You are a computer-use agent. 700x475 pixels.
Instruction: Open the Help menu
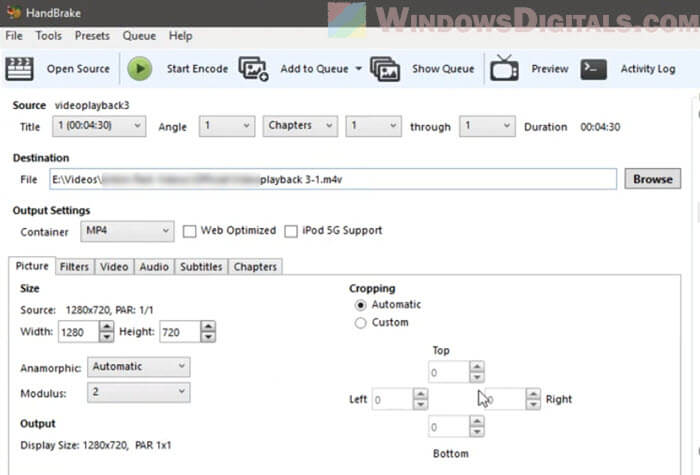180,36
